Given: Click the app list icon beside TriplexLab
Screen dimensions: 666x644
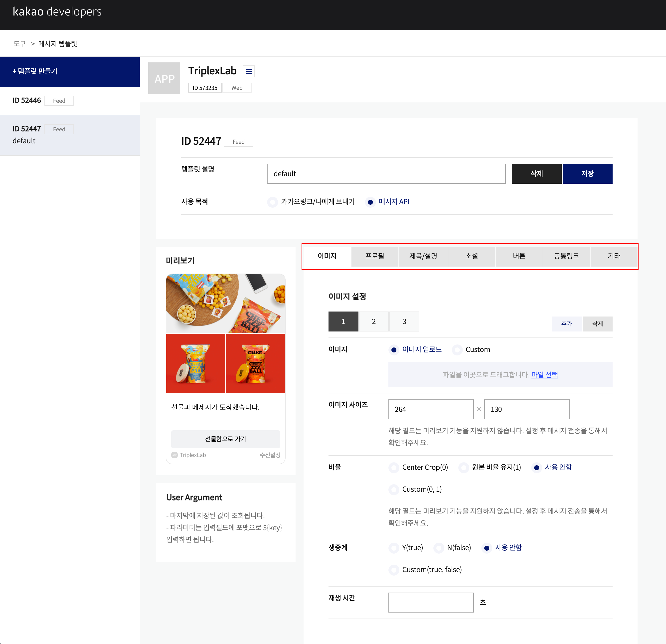Looking at the screenshot, I should (248, 71).
